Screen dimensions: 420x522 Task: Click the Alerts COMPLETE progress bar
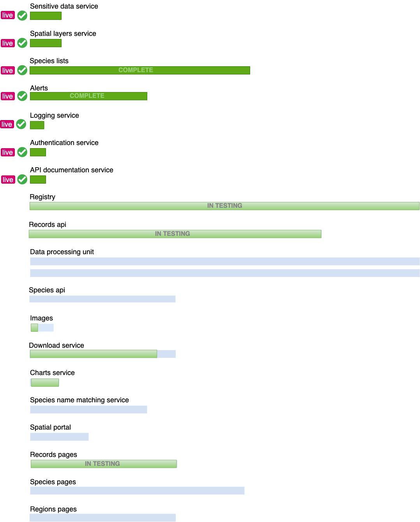pos(88,96)
